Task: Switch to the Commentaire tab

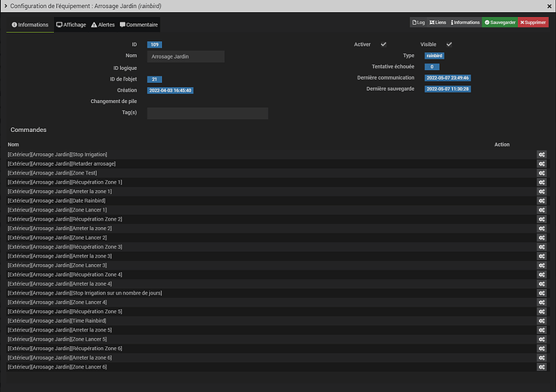Action: click(x=139, y=25)
